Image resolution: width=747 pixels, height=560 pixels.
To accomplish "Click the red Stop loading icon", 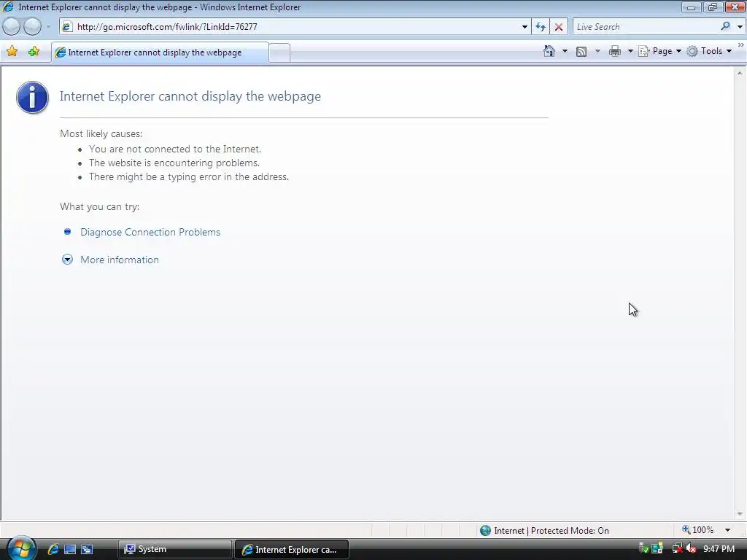I will click(x=559, y=27).
